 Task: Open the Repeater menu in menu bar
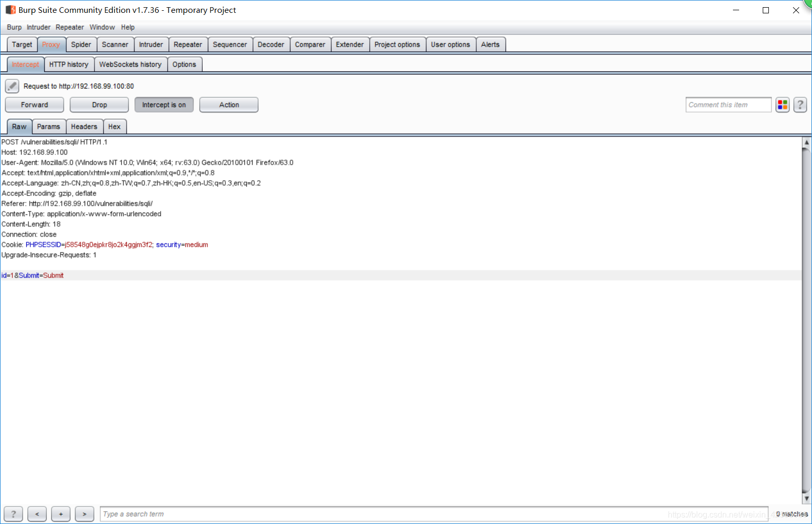[x=70, y=27]
